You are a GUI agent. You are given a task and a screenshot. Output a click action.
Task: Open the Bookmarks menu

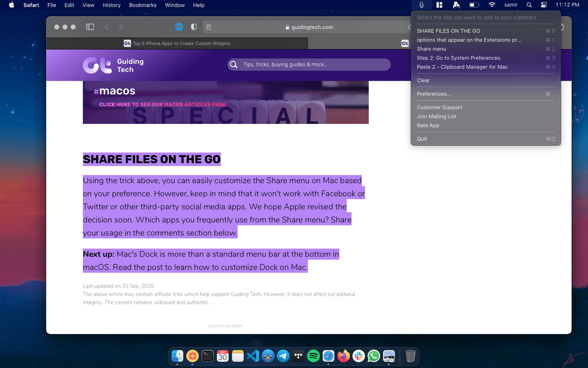tap(143, 5)
